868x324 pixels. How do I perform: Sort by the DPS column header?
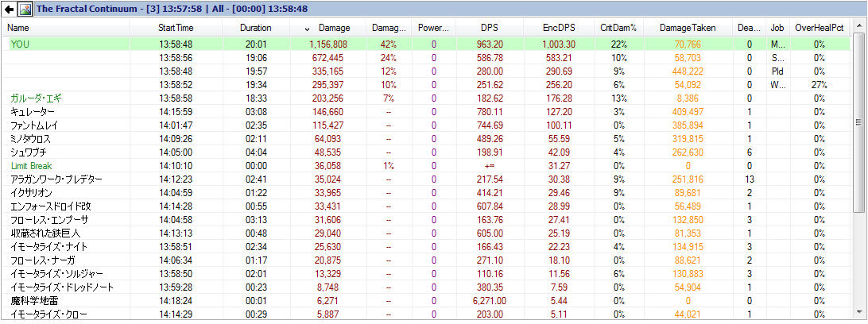click(x=490, y=28)
